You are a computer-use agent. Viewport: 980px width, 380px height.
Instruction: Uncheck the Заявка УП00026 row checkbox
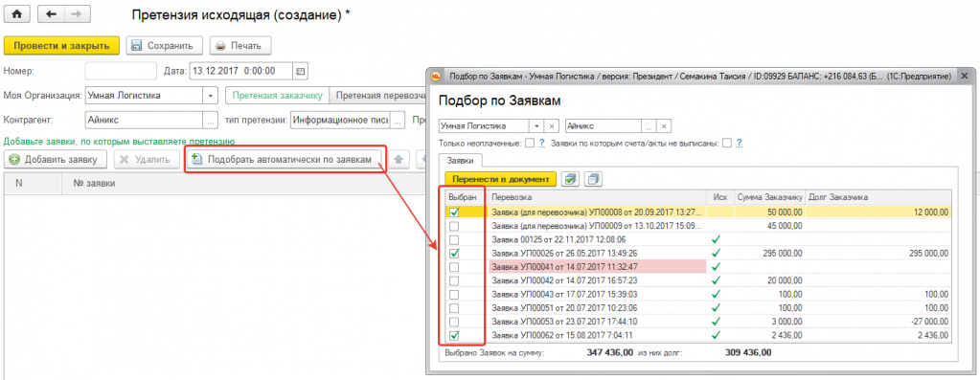click(454, 254)
